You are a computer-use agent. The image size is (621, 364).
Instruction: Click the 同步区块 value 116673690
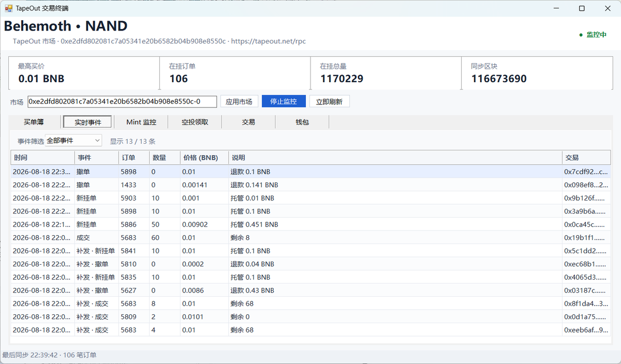(499, 79)
